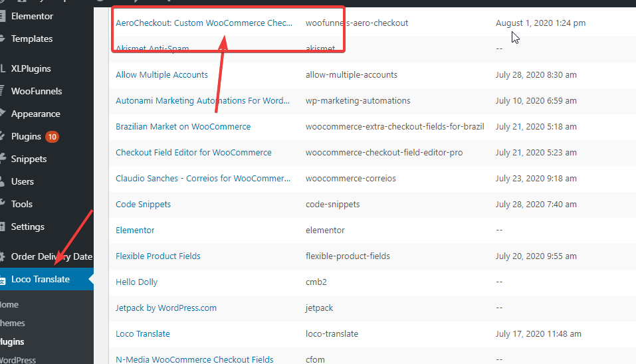Open Appearance sidebar menu
The image size is (636, 364).
click(x=36, y=114)
